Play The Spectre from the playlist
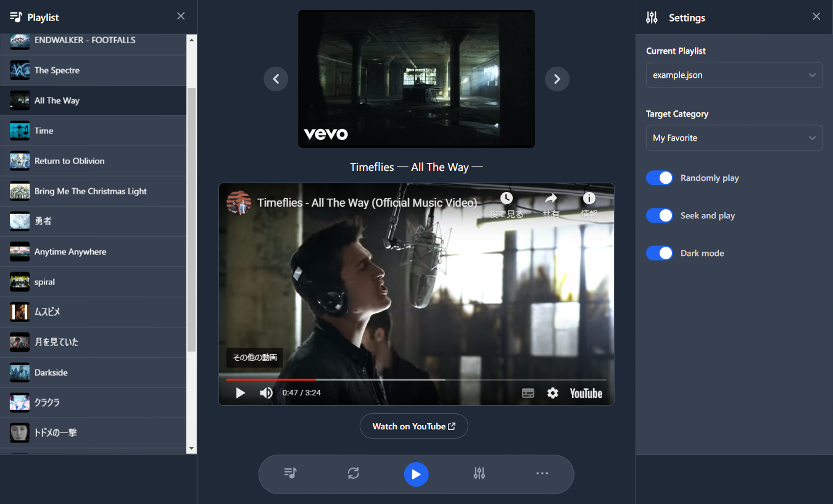This screenshot has height=504, width=833. (x=93, y=70)
